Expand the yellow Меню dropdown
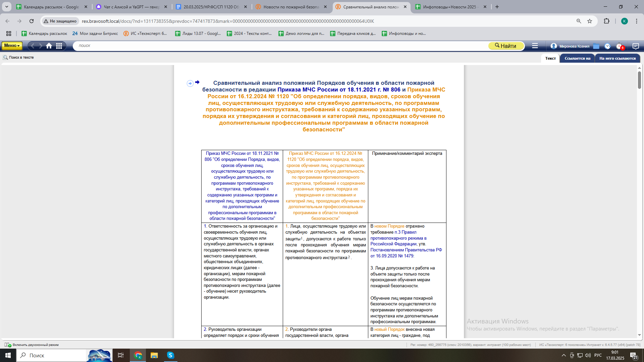 (x=12, y=46)
